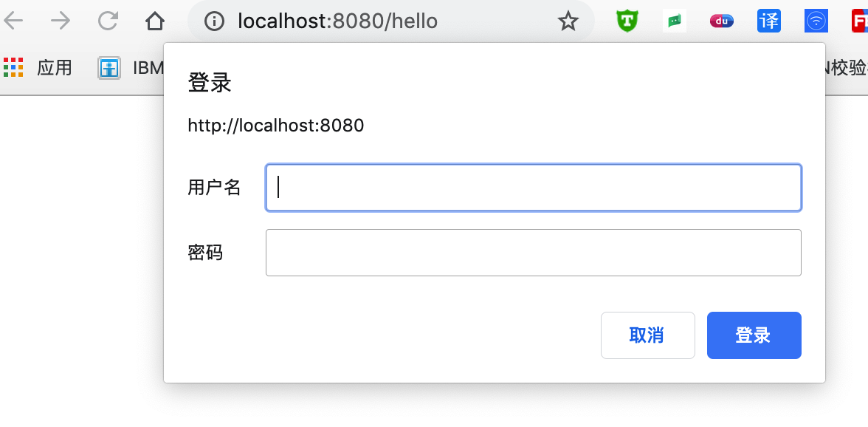Open the browser home page
868x427 pixels.
click(x=154, y=21)
